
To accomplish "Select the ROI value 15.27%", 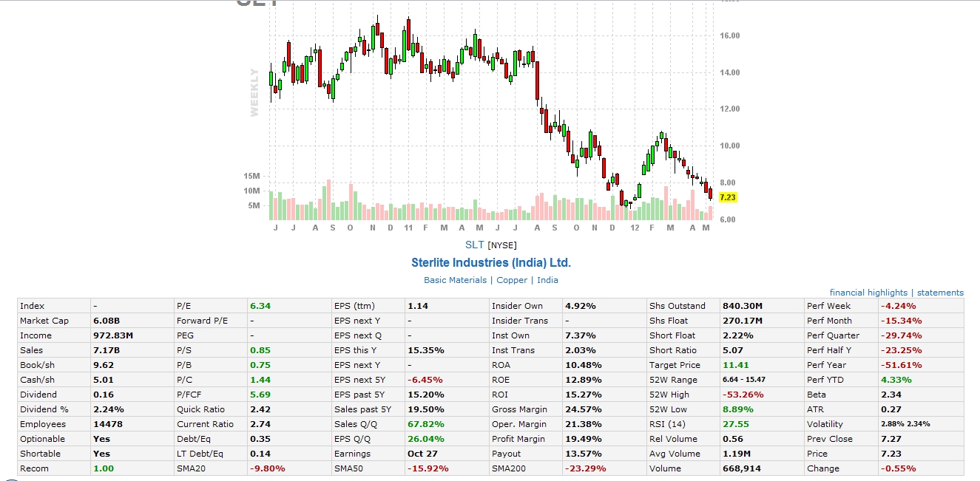I will click(x=583, y=395).
